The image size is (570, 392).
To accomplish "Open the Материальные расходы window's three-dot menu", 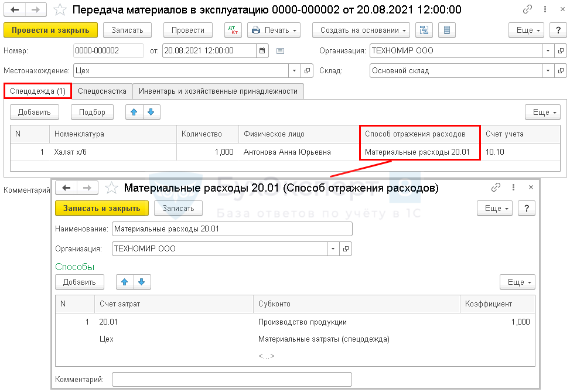I will tap(513, 188).
